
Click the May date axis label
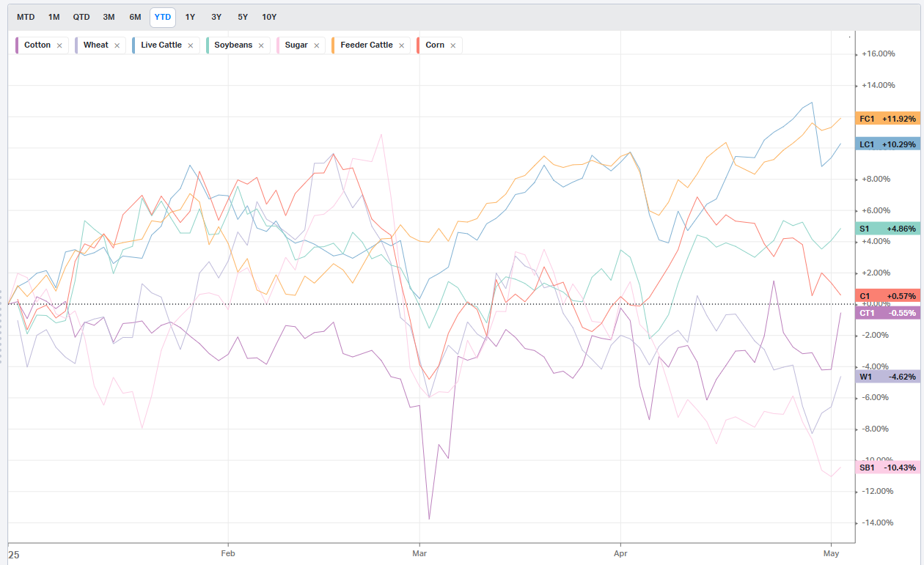[831, 554]
